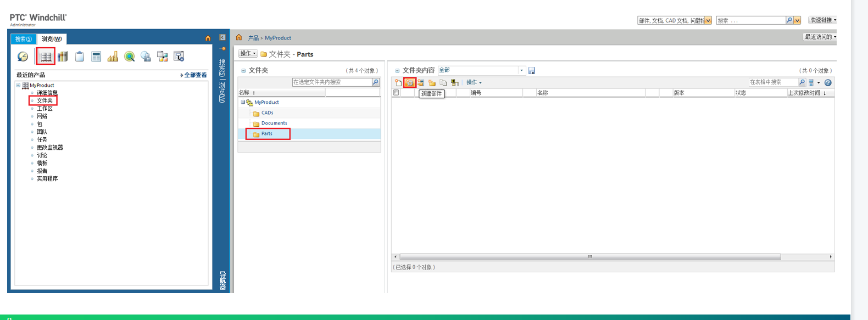Focus the 在表格中搜索 field
Image resolution: width=868 pixels, height=320 pixels.
[774, 82]
